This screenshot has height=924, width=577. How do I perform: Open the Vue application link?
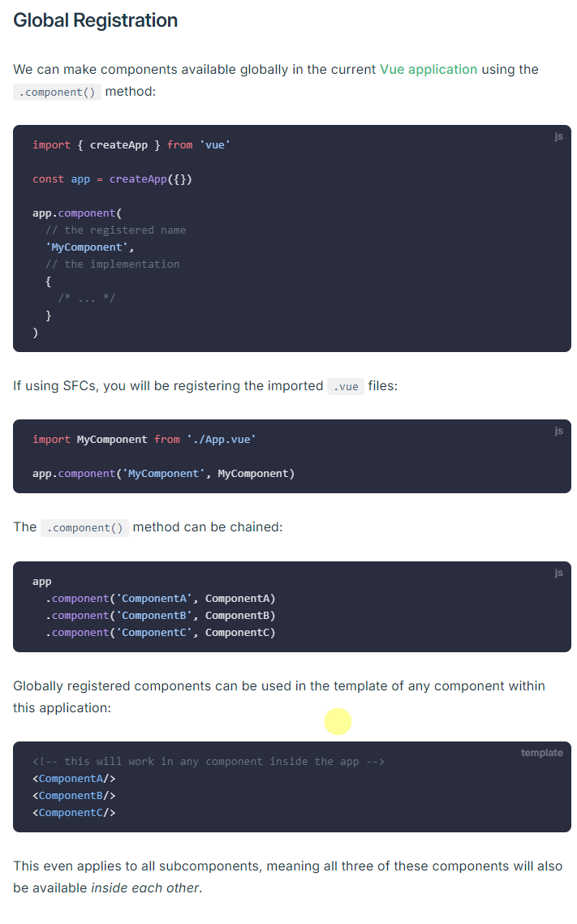pos(428,70)
